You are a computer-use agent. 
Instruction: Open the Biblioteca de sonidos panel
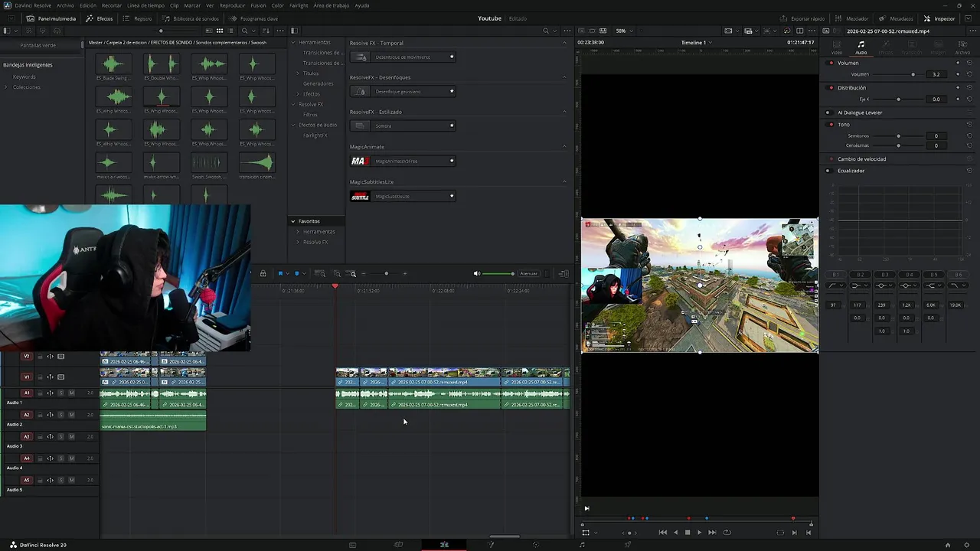(191, 18)
